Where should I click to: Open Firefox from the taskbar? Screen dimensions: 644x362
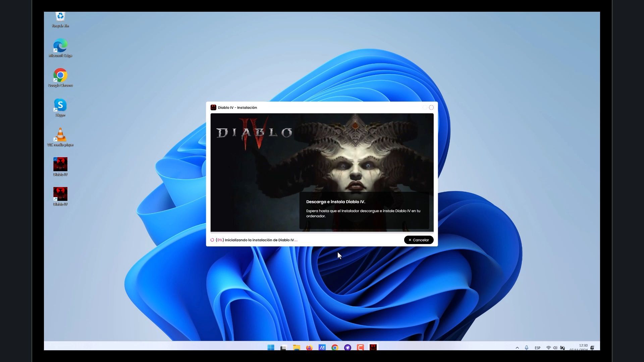(309, 347)
